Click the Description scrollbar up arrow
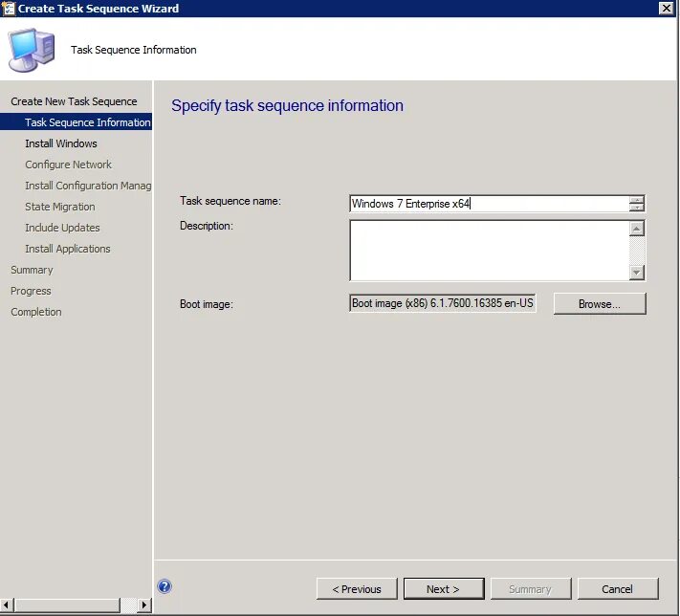680x616 pixels. [637, 229]
